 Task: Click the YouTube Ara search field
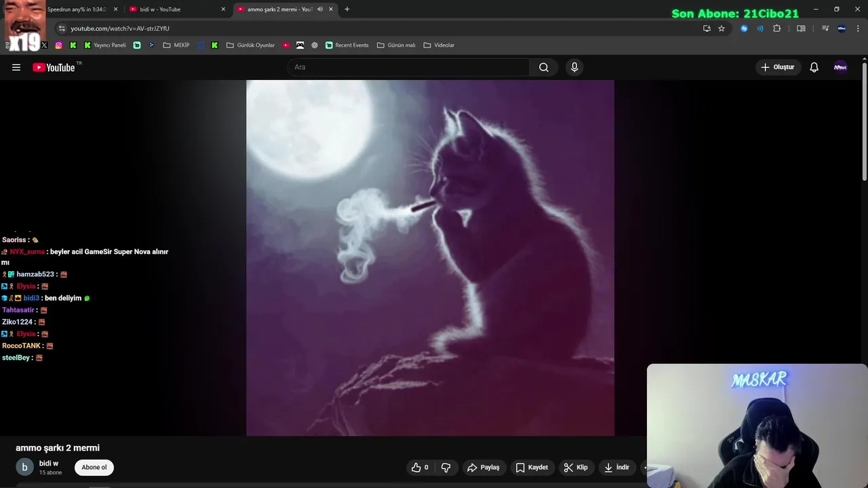[x=408, y=67]
